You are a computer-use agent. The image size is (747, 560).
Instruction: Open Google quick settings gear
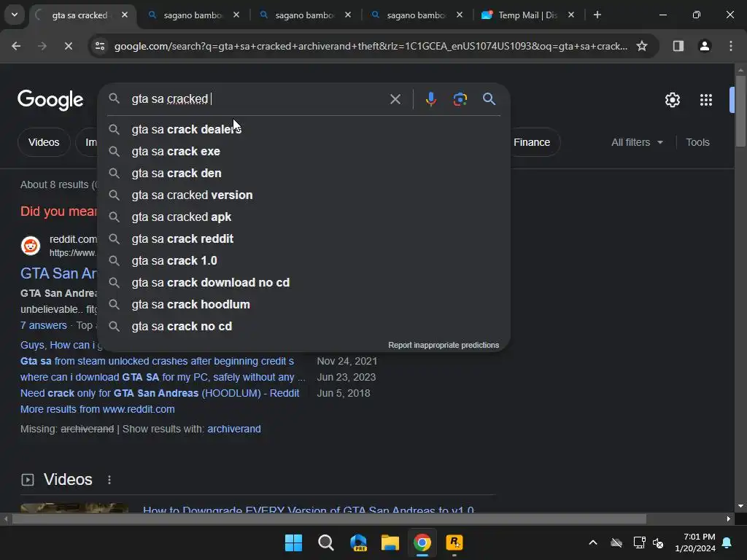(x=672, y=100)
